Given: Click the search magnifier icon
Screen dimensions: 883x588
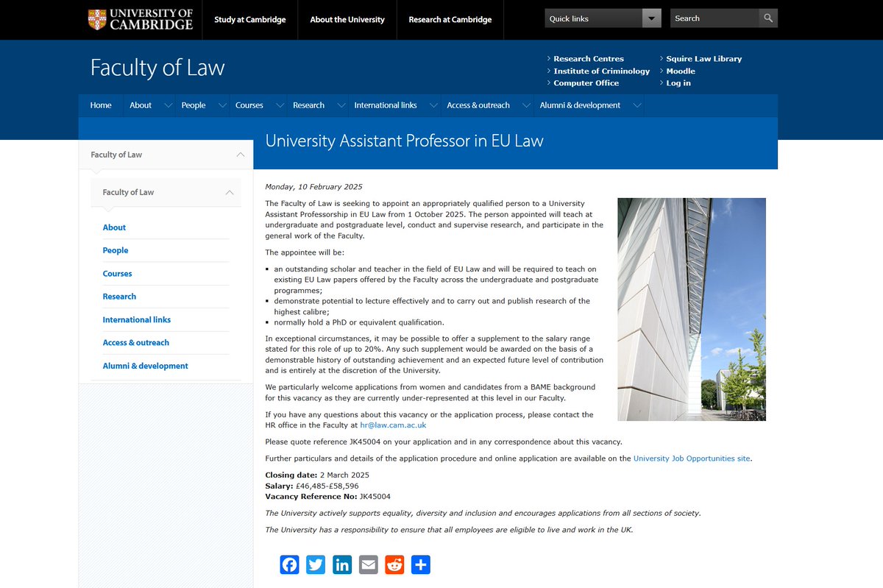Looking at the screenshot, I should pos(768,18).
